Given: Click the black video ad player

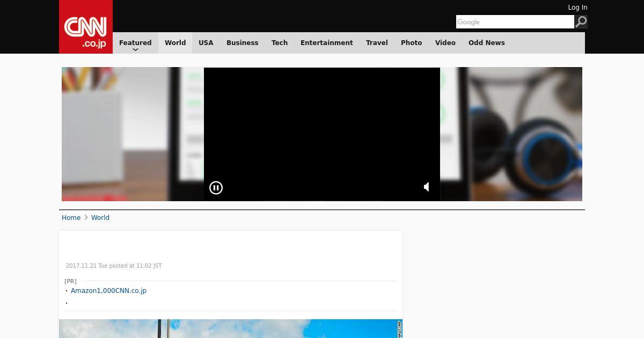Looking at the screenshot, I should click(x=322, y=134).
